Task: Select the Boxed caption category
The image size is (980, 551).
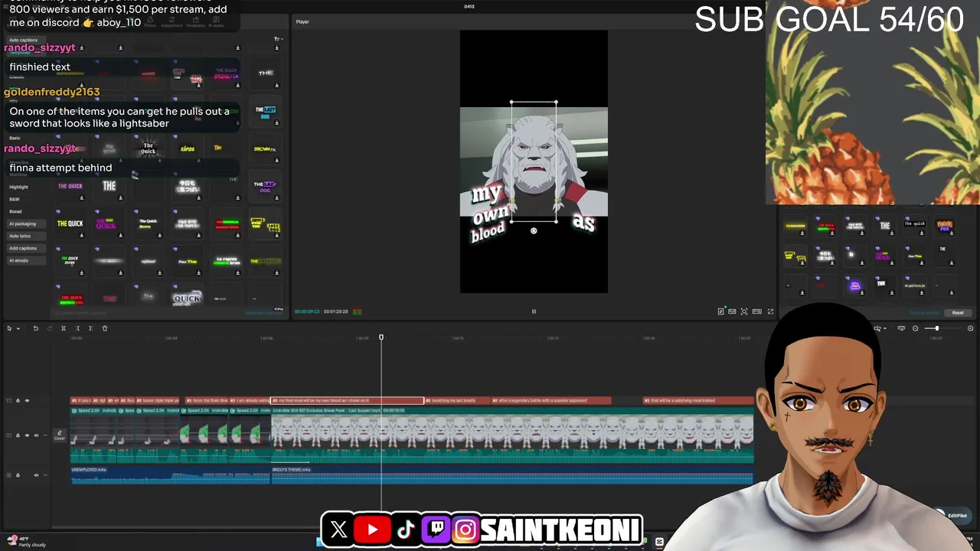Action: 15,211
